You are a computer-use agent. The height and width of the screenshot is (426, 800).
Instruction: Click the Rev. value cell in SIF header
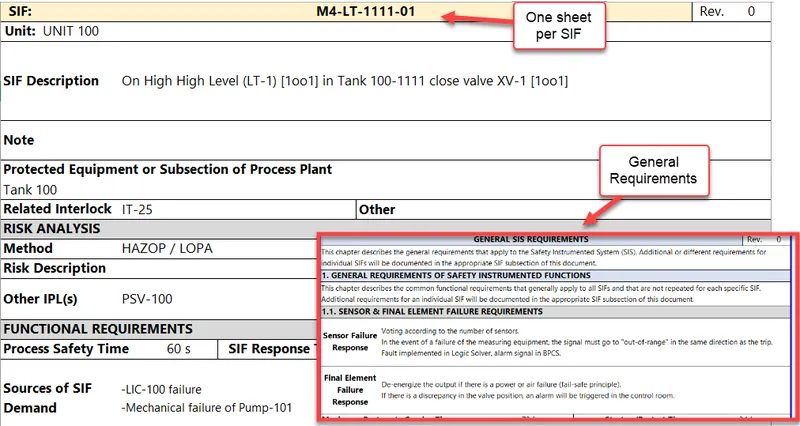tap(752, 12)
